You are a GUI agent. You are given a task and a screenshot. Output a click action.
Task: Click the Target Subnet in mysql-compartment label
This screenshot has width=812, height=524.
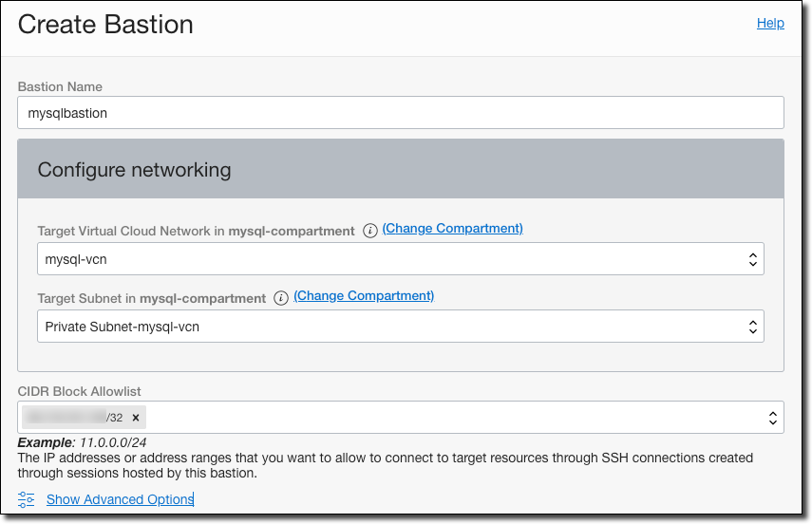click(152, 298)
